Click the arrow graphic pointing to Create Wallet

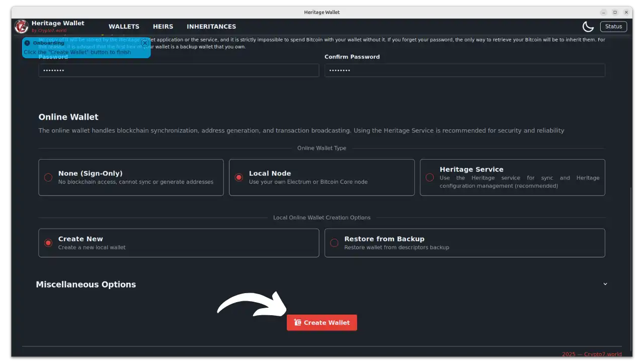(252, 302)
